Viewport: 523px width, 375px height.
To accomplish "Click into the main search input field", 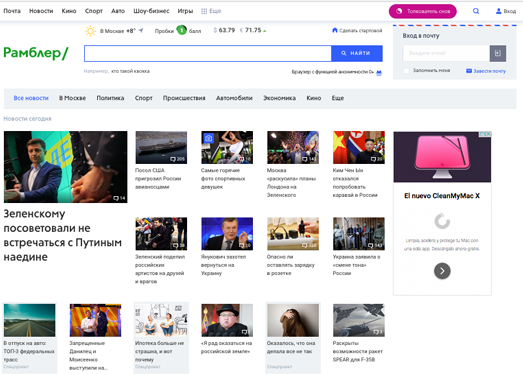I will [x=207, y=53].
